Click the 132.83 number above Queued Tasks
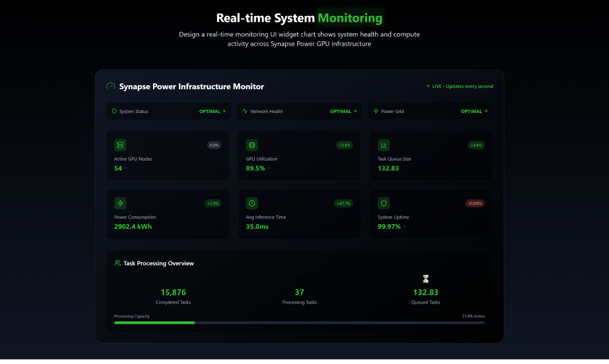This screenshot has width=609, height=364. point(425,292)
